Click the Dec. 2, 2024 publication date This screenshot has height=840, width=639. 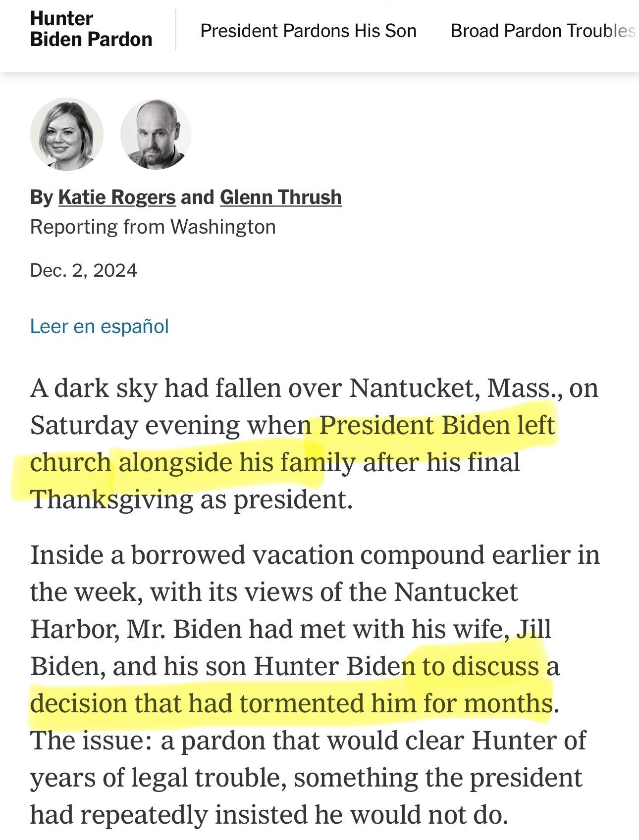click(x=84, y=270)
